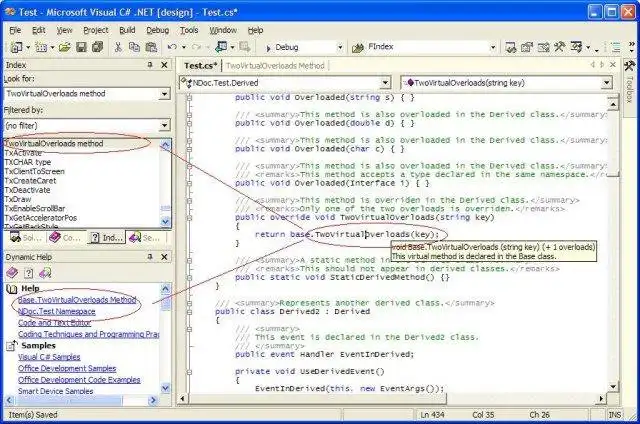
Task: Undo the last edit with Undo icon
Action: click(172, 47)
